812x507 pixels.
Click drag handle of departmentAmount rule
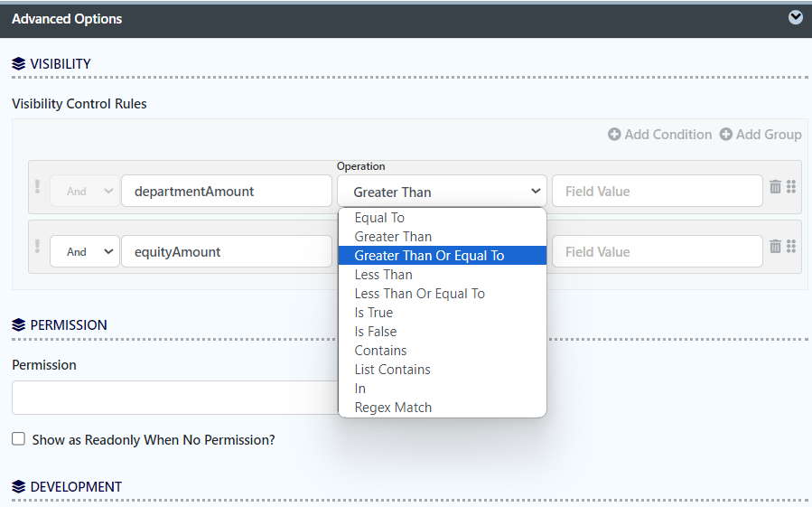click(791, 186)
